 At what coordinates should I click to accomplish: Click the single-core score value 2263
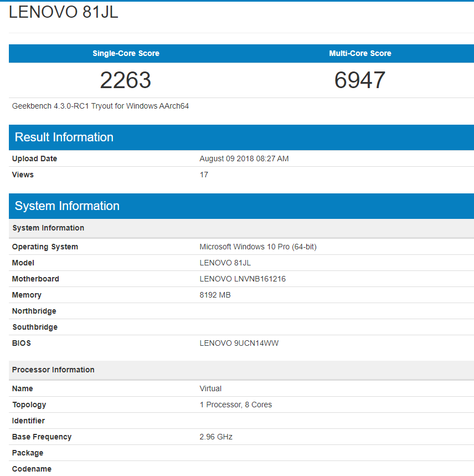click(x=126, y=80)
